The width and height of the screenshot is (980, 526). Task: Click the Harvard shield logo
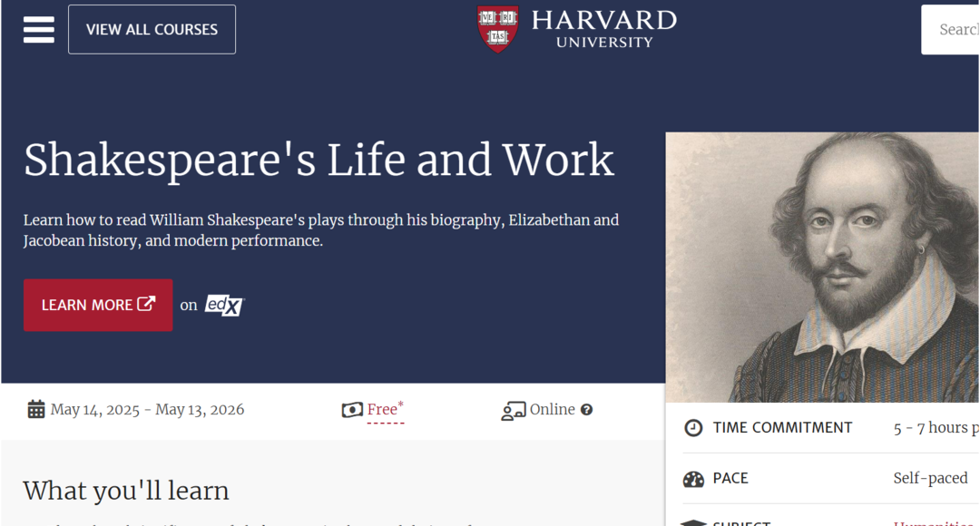[497, 29]
